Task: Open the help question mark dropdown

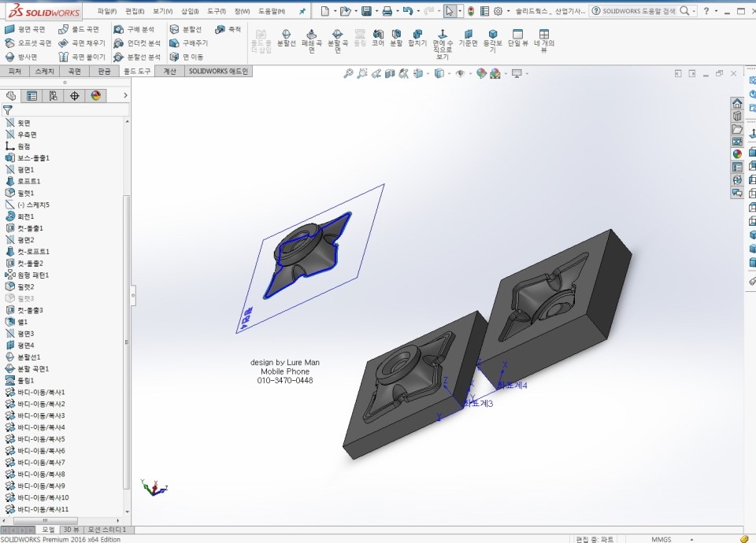Action: [716, 10]
